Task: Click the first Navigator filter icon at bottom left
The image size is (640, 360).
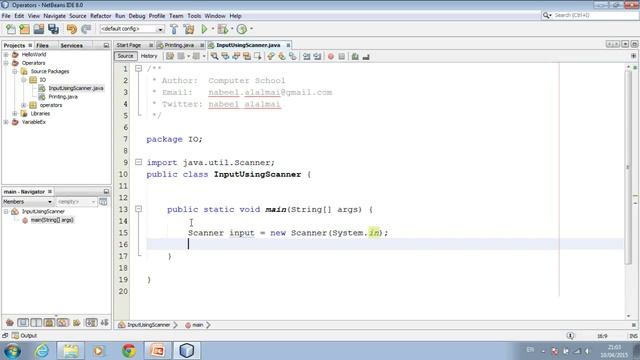Action: [x=9, y=323]
